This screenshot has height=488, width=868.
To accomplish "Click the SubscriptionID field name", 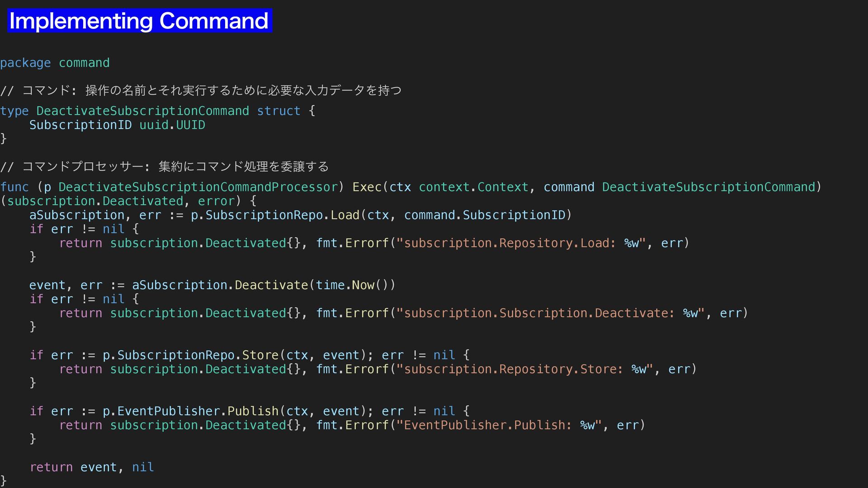I will [80, 125].
